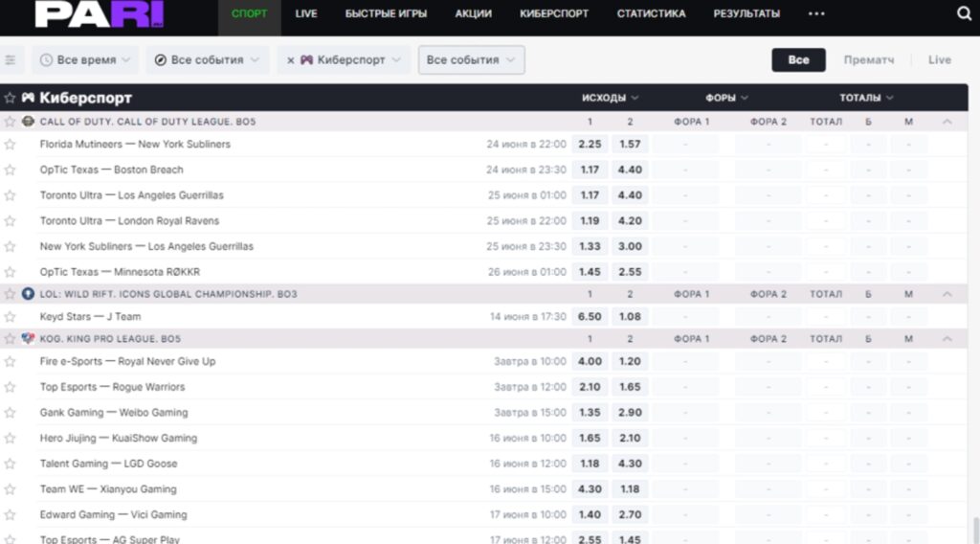Star Toronto Ultra — London Royal Ravens match
This screenshot has height=544, width=980.
click(x=10, y=221)
